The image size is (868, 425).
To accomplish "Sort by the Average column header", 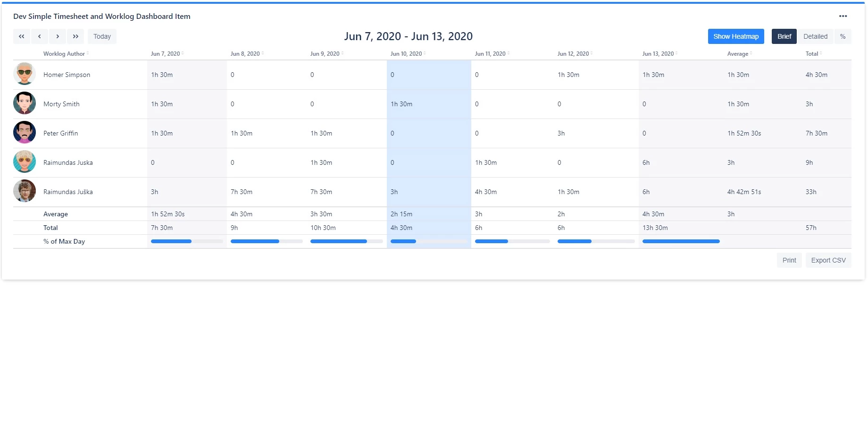I will [x=739, y=54].
